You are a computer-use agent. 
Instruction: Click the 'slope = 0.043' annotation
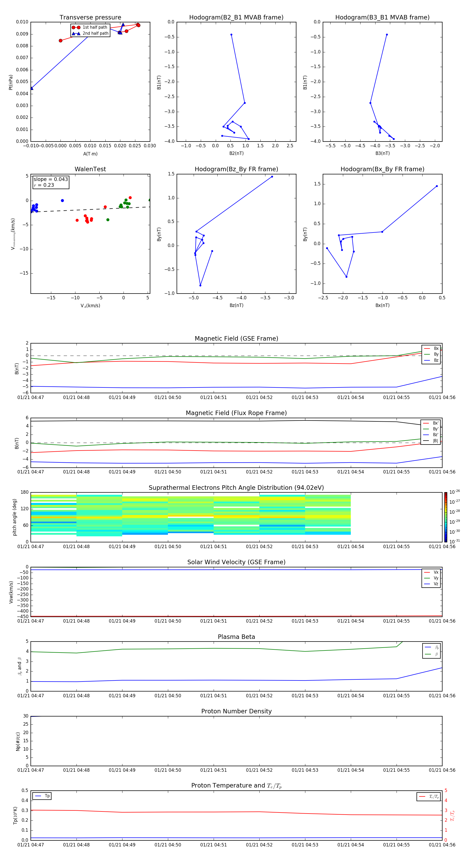point(50,179)
